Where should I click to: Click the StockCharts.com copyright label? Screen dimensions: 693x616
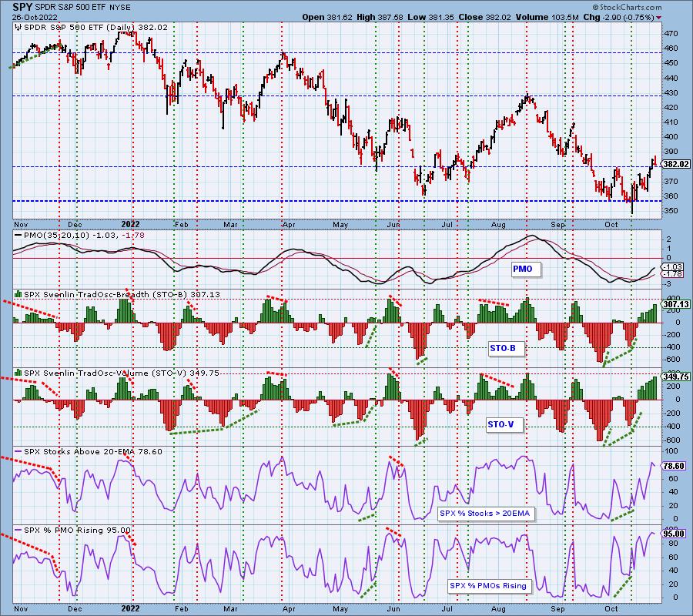click(626, 7)
